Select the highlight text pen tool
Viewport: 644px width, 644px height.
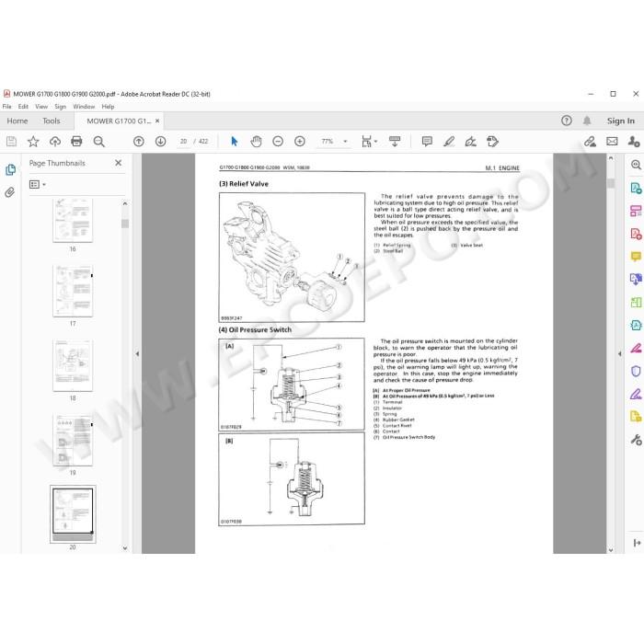pyautogui.click(x=449, y=142)
